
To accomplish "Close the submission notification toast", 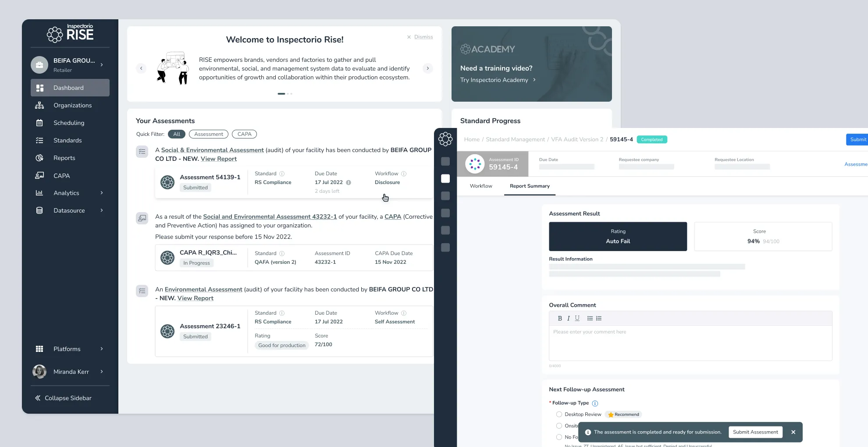I will [793, 432].
